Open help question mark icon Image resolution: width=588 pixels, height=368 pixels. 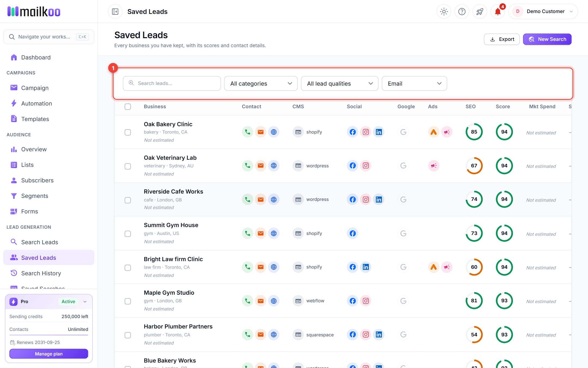point(462,11)
